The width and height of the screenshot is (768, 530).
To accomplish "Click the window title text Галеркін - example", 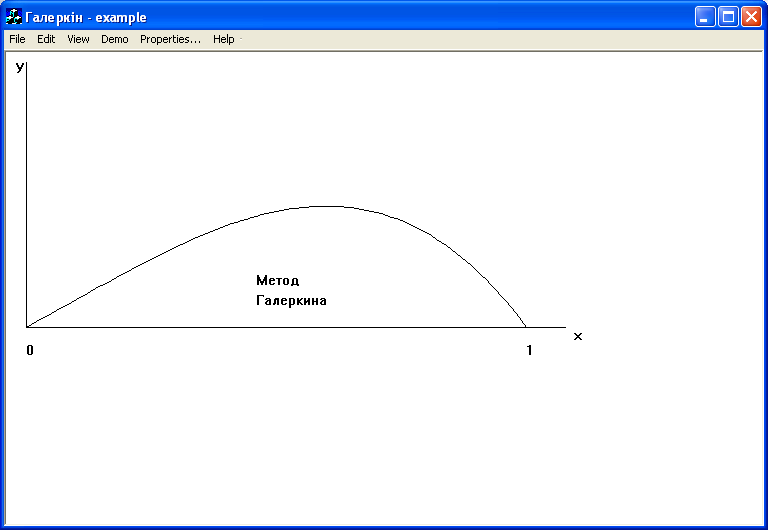I will [x=86, y=18].
